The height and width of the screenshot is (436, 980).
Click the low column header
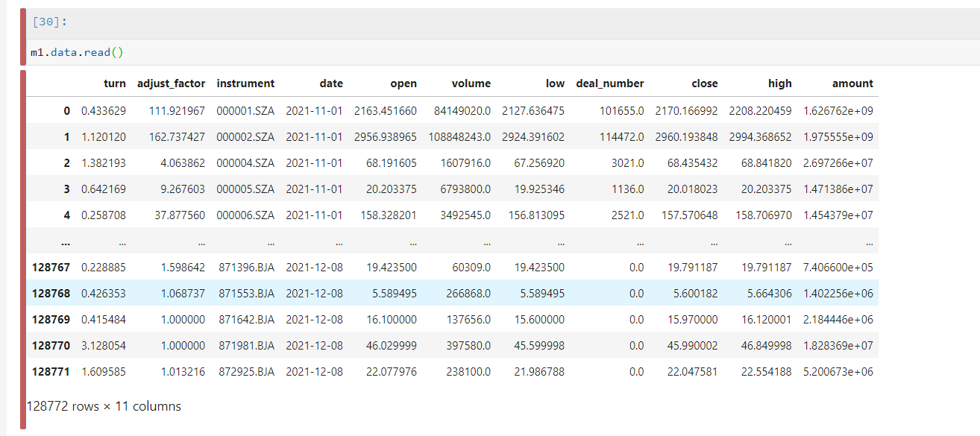(555, 83)
